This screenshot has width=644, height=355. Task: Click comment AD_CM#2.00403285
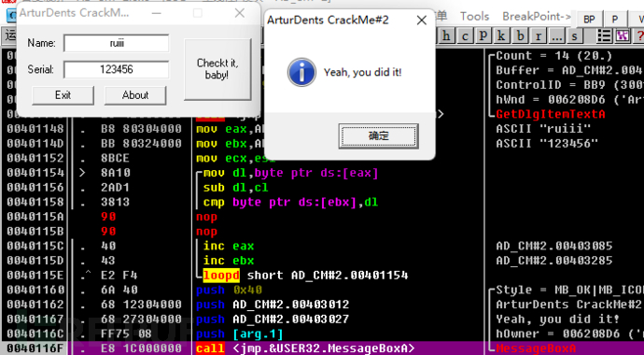[554, 261]
